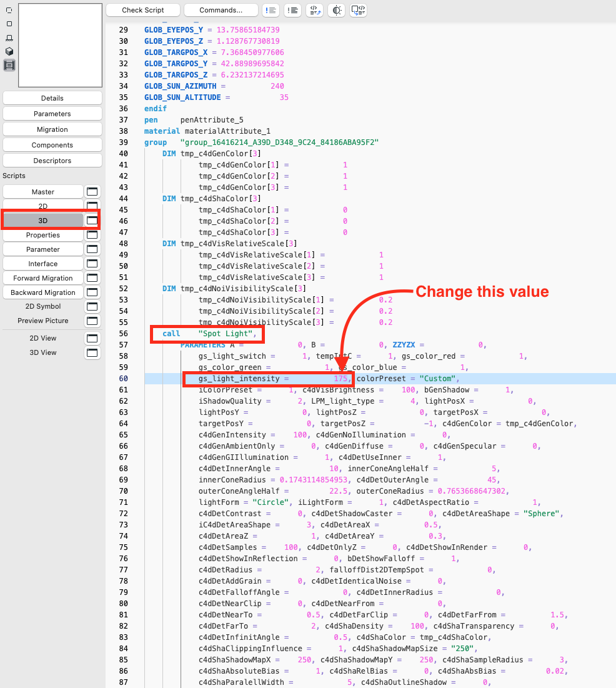Toggle the light/dark editor theme icon
The width and height of the screenshot is (616, 688).
[337, 10]
